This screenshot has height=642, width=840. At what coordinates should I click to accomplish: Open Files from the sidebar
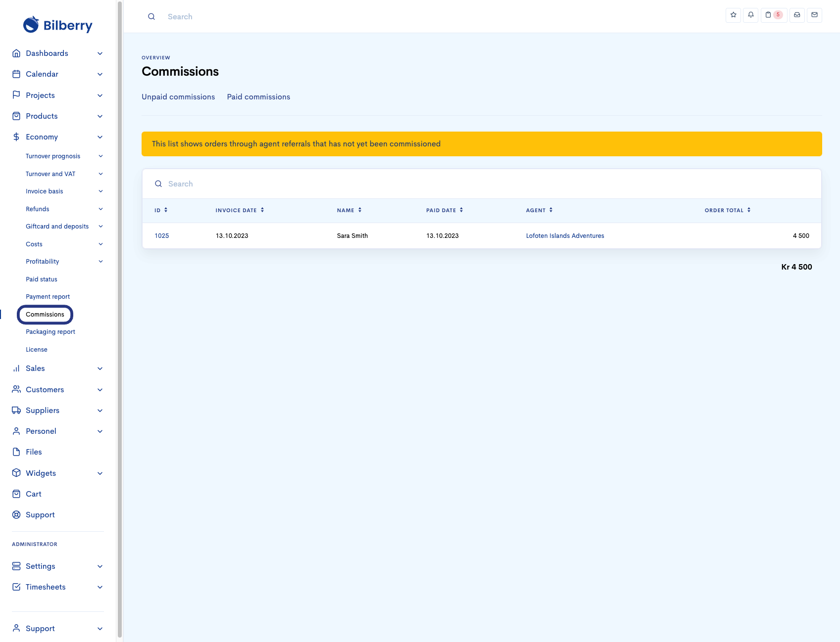pos(34,452)
